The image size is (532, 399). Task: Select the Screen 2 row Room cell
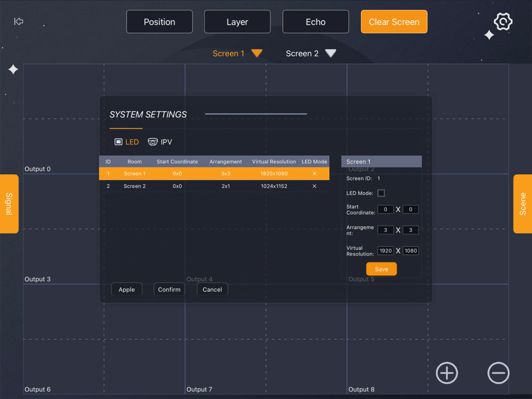point(135,186)
